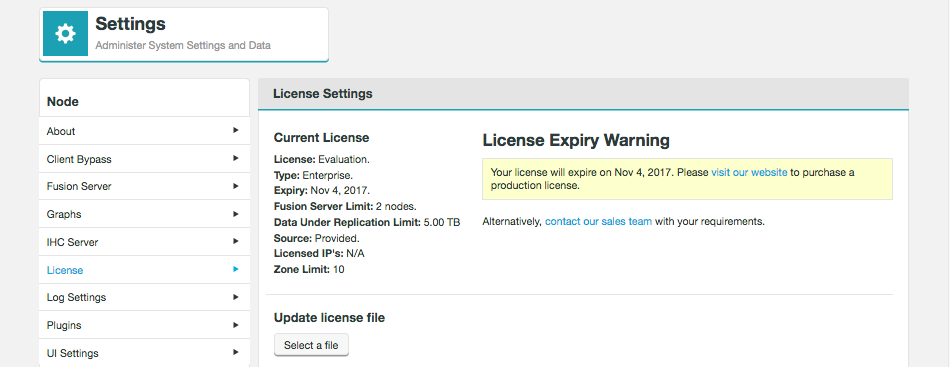The width and height of the screenshot is (950, 367).
Task: Click the Update license file heading
Action: (x=329, y=317)
